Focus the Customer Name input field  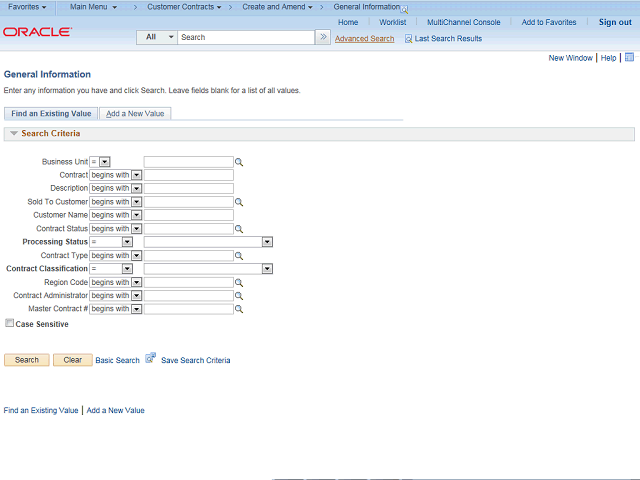click(189, 215)
